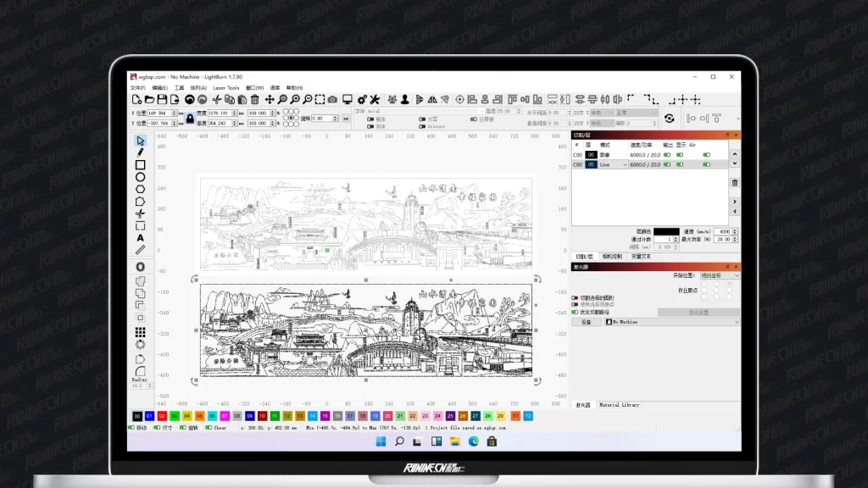
Task: Open the No Machine device dropdown
Action: coord(671,322)
